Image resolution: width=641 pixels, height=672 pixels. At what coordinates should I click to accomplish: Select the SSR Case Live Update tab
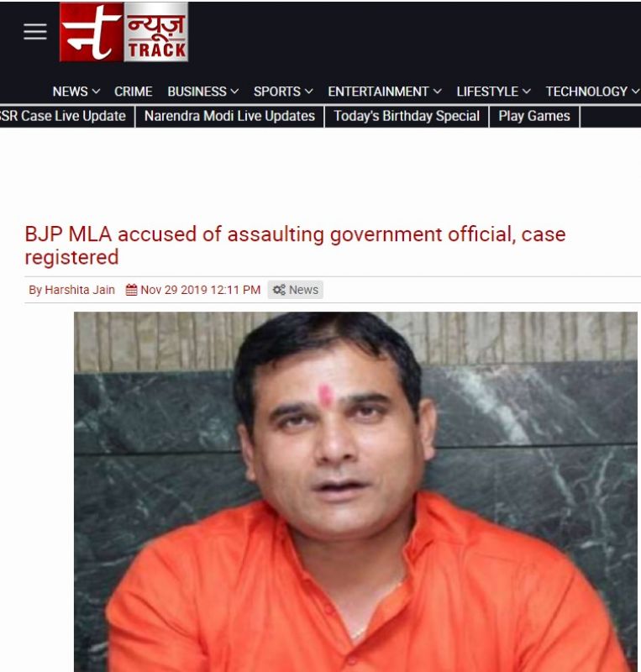click(63, 116)
